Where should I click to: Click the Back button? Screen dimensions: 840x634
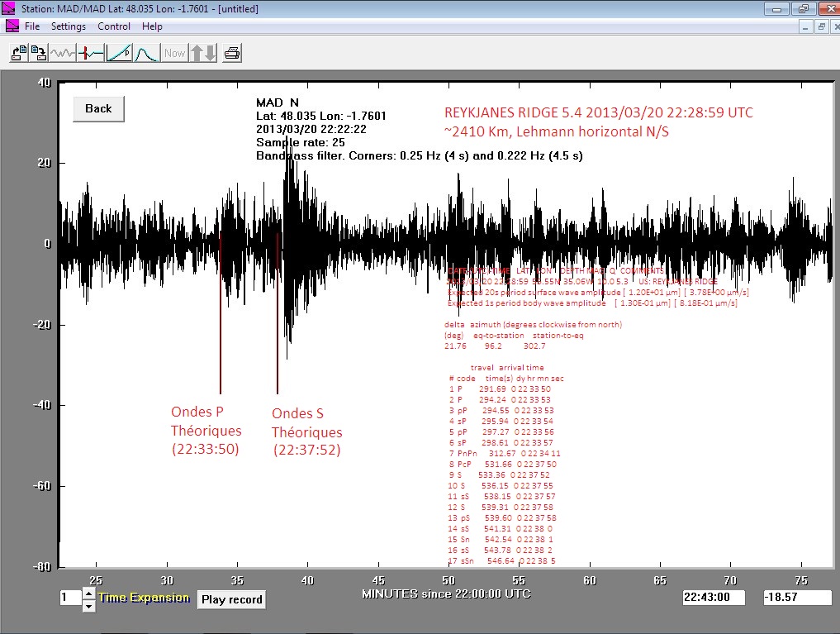point(98,108)
